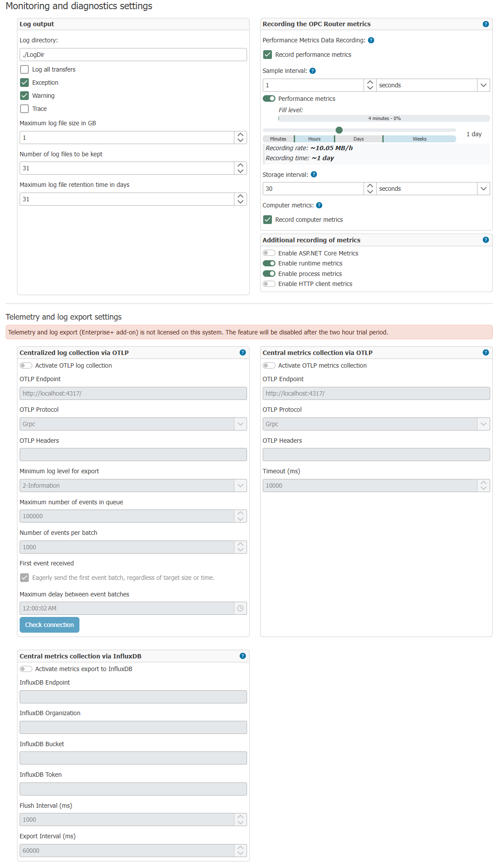
Task: Select Weeks segment on recording time scale
Action: 419,139
